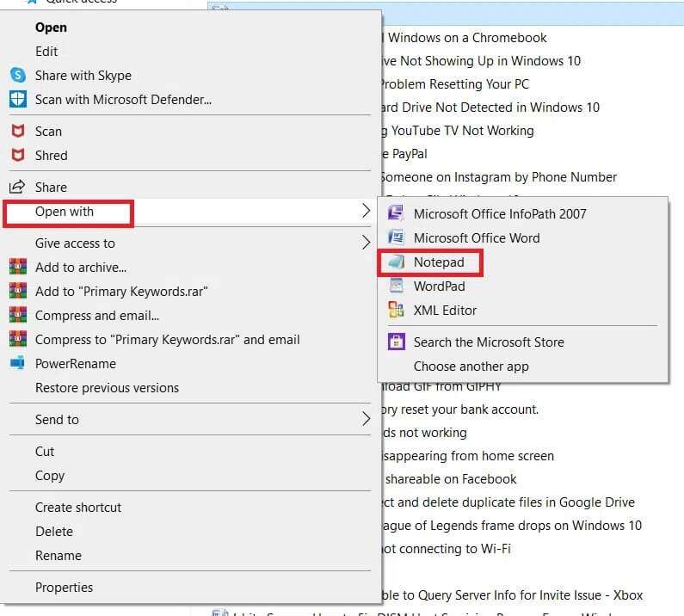Open the Open with menu entry
The image size is (684, 616).
point(190,211)
